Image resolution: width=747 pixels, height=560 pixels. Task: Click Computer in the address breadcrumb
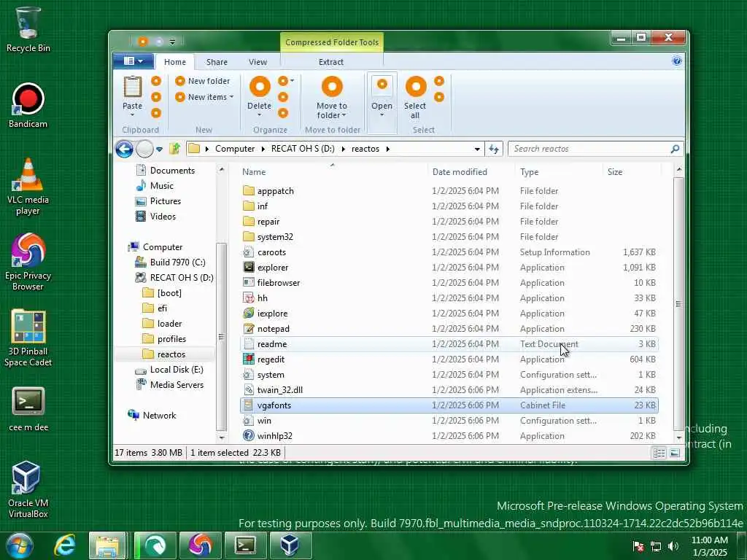click(235, 149)
